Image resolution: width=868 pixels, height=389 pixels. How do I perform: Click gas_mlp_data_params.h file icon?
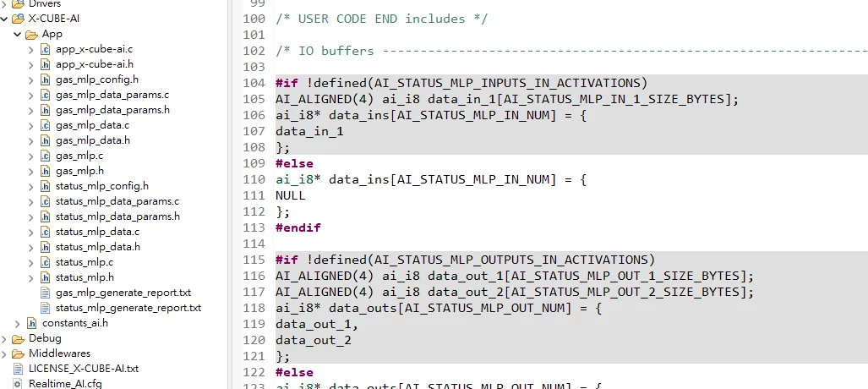46,110
